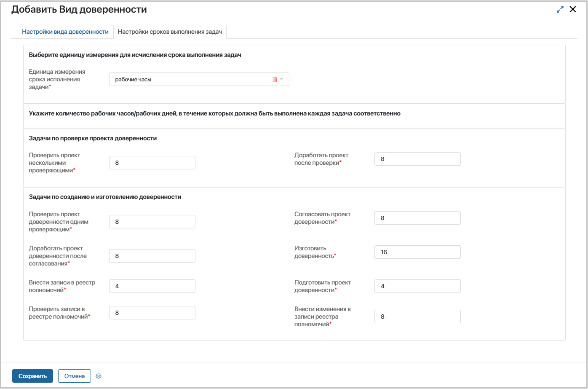Focus Проверить проект несколькими проверяющими field
This screenshot has height=389, width=588.
[152, 163]
